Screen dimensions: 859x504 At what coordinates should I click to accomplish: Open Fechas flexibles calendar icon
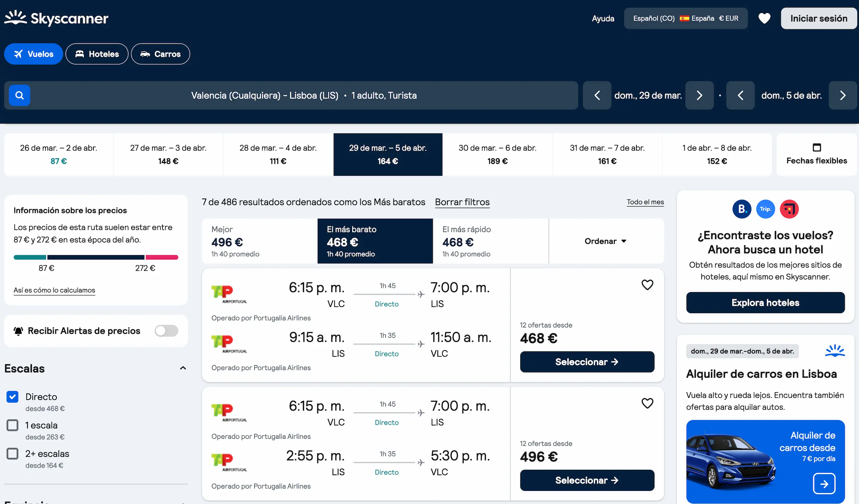[x=817, y=147]
